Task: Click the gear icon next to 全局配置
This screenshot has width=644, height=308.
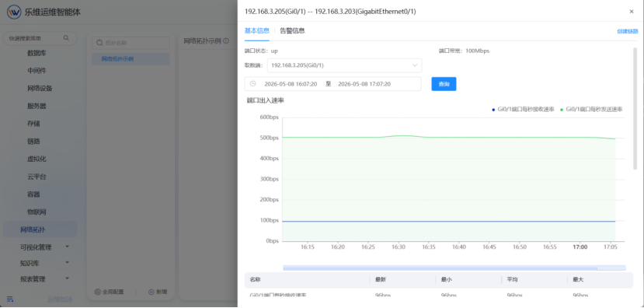Action: (x=98, y=292)
